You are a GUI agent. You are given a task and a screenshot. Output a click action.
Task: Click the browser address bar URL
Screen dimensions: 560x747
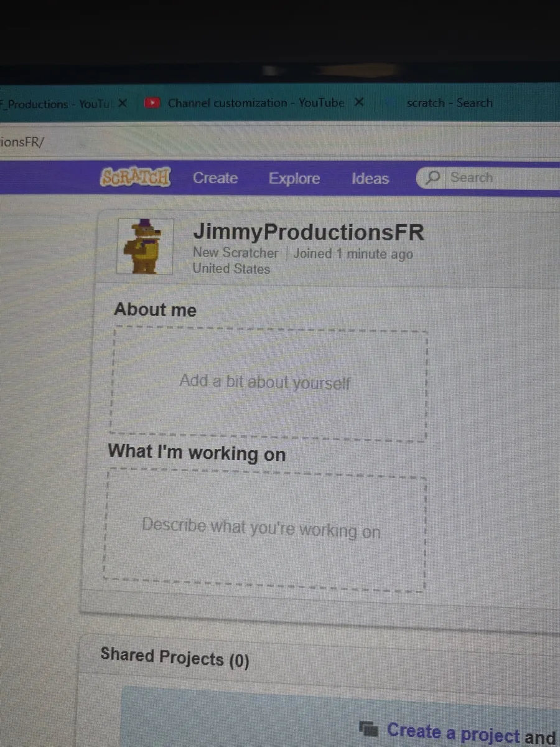[x=22, y=142]
